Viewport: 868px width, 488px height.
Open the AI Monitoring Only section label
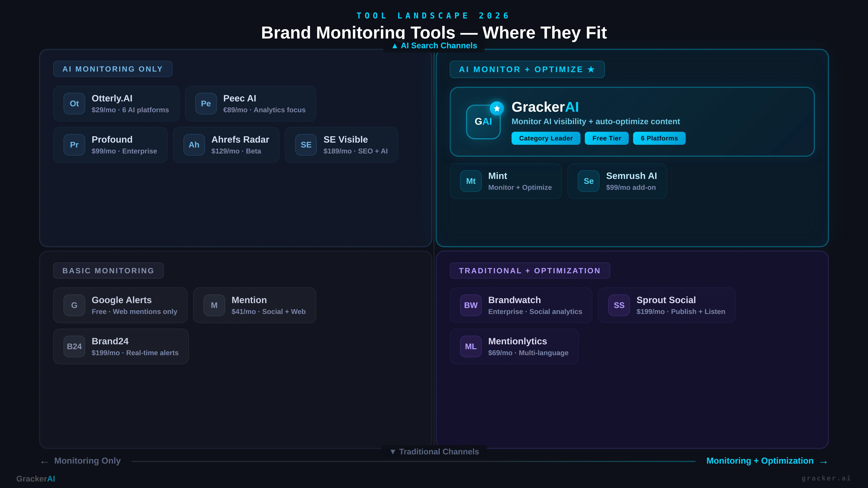coord(112,69)
